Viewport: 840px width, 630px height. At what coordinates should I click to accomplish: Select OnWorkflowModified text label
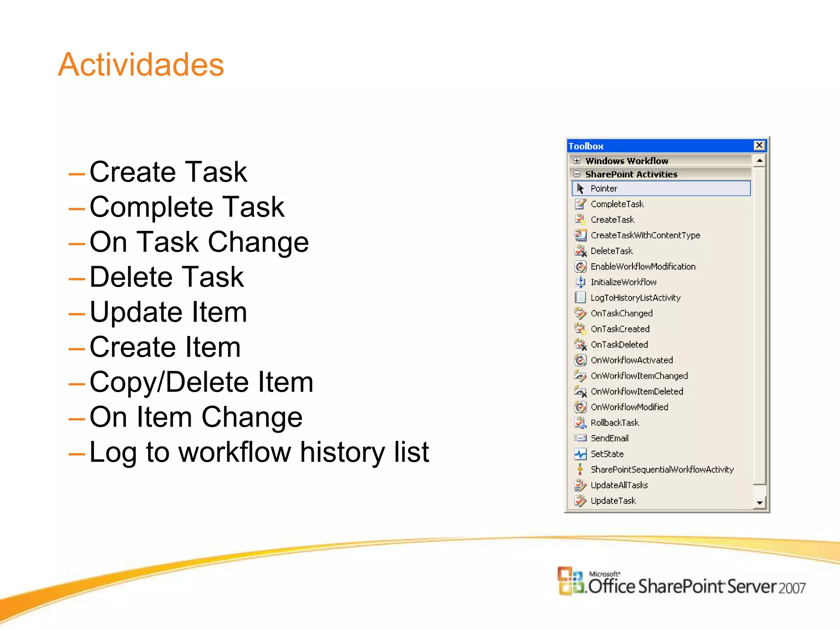[630, 407]
